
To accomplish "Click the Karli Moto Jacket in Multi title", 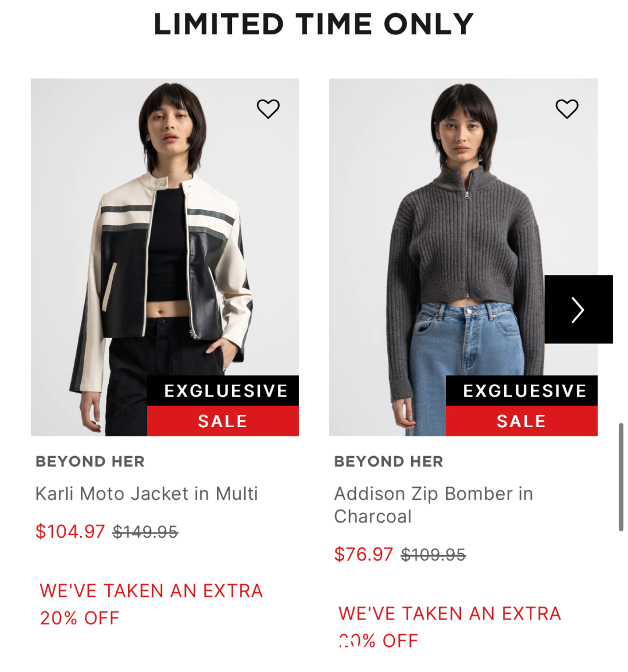I will click(x=147, y=494).
